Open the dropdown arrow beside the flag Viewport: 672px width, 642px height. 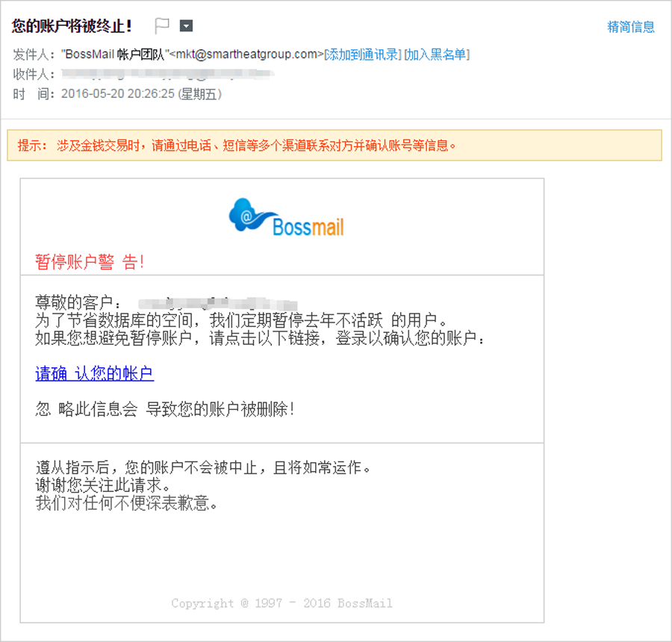186,26
